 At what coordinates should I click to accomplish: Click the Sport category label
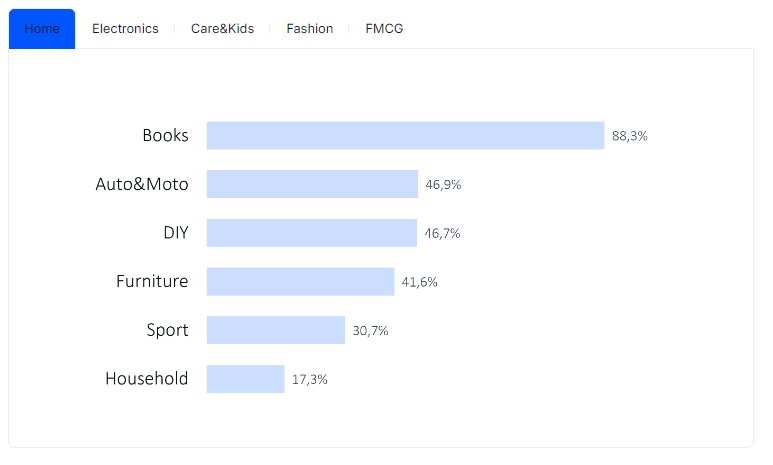[168, 330]
